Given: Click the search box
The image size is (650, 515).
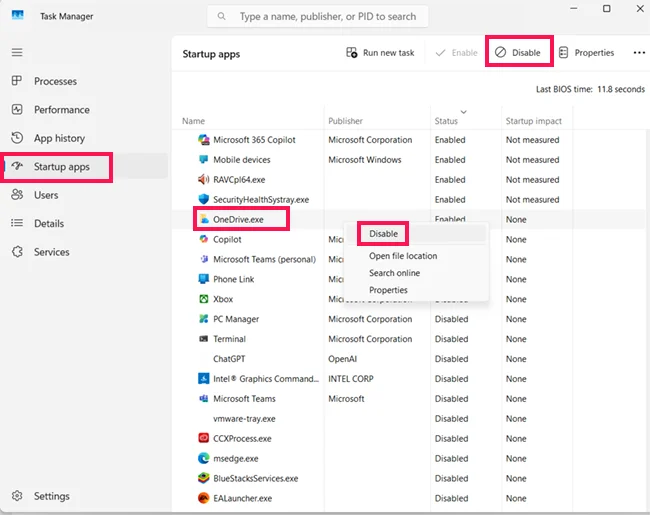Looking at the screenshot, I should (x=318, y=17).
